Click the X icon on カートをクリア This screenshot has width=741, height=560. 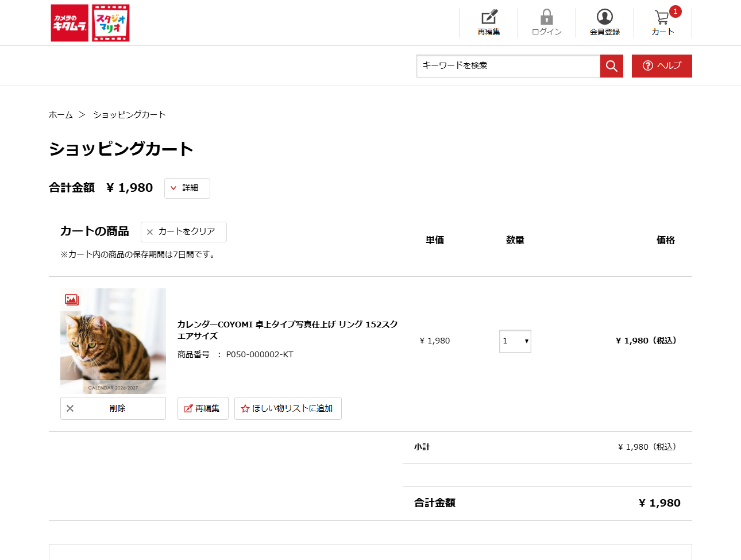[150, 232]
